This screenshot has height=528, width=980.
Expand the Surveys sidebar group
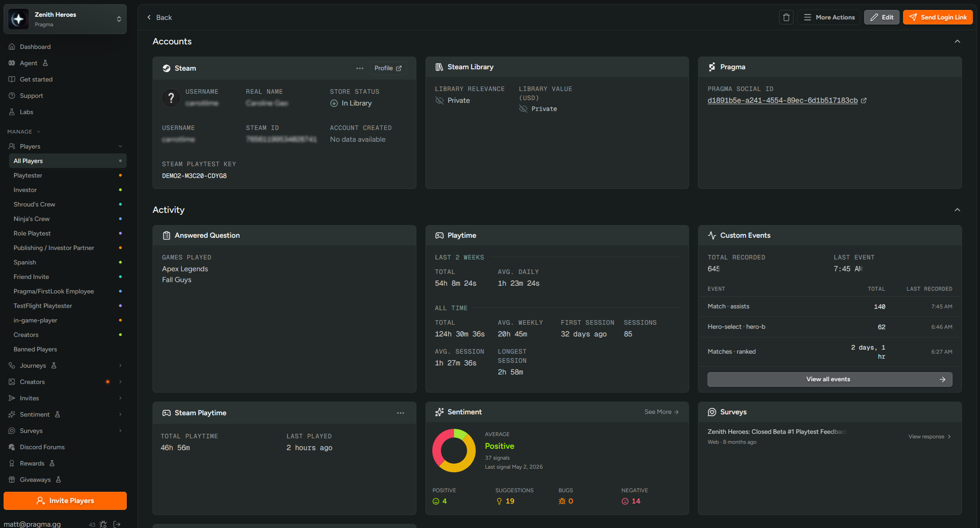pos(120,431)
